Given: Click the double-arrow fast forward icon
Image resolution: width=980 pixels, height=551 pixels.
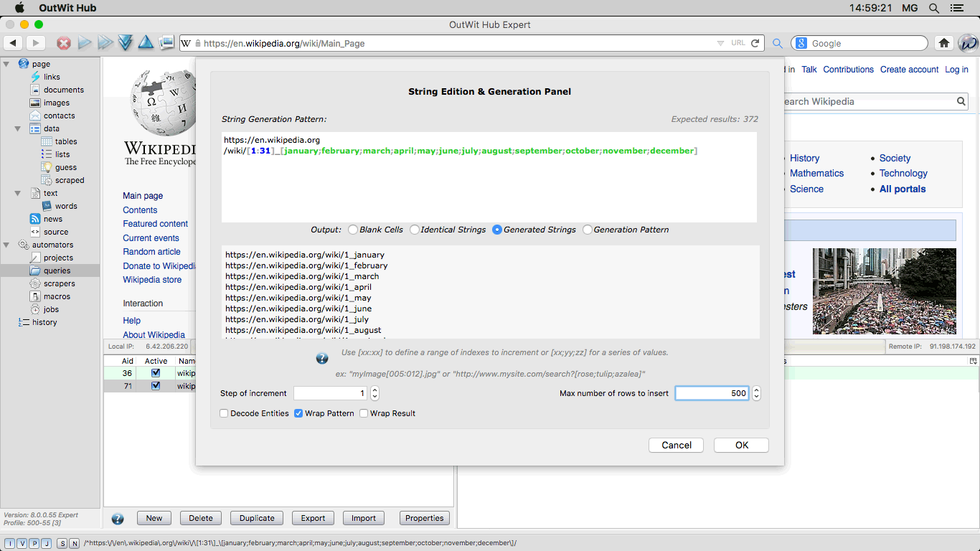Looking at the screenshot, I should click(x=105, y=43).
